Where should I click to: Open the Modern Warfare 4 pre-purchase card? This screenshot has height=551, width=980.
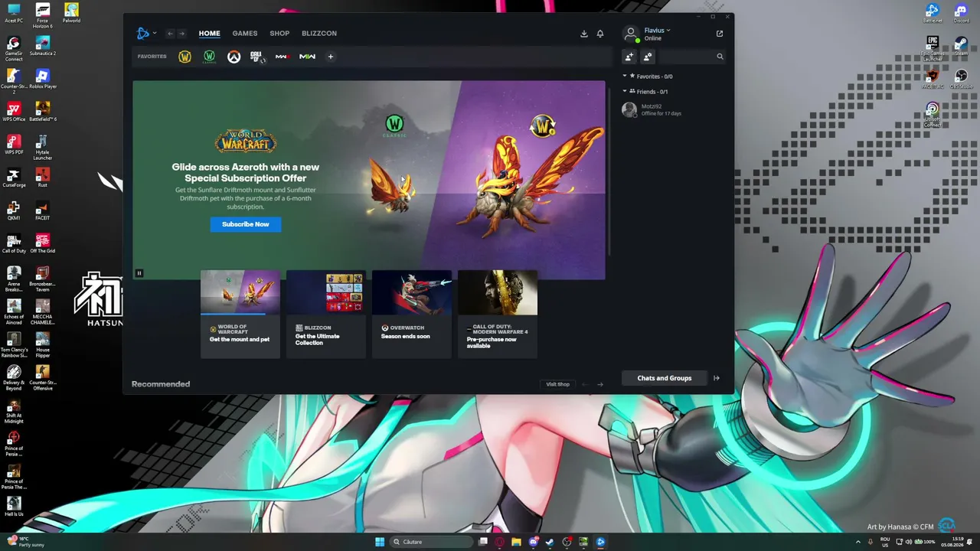[498, 314]
